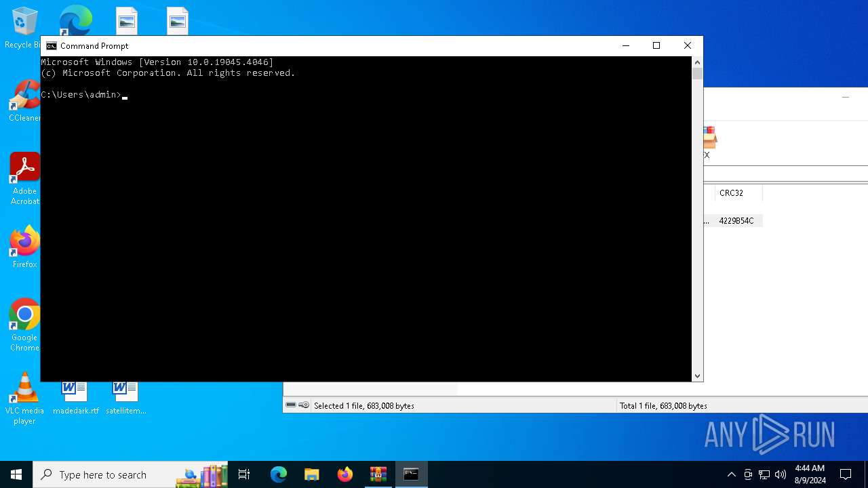Open Firefox from the taskbar

[x=345, y=474]
